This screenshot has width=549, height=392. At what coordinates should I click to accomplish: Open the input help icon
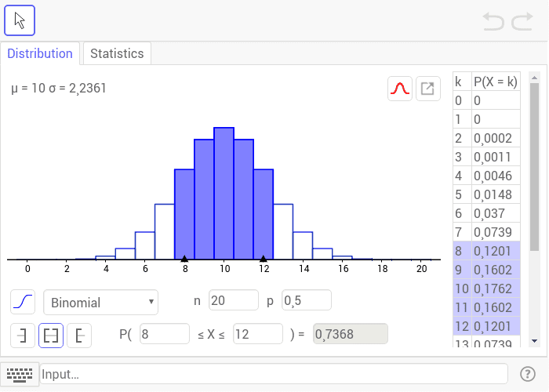click(527, 374)
